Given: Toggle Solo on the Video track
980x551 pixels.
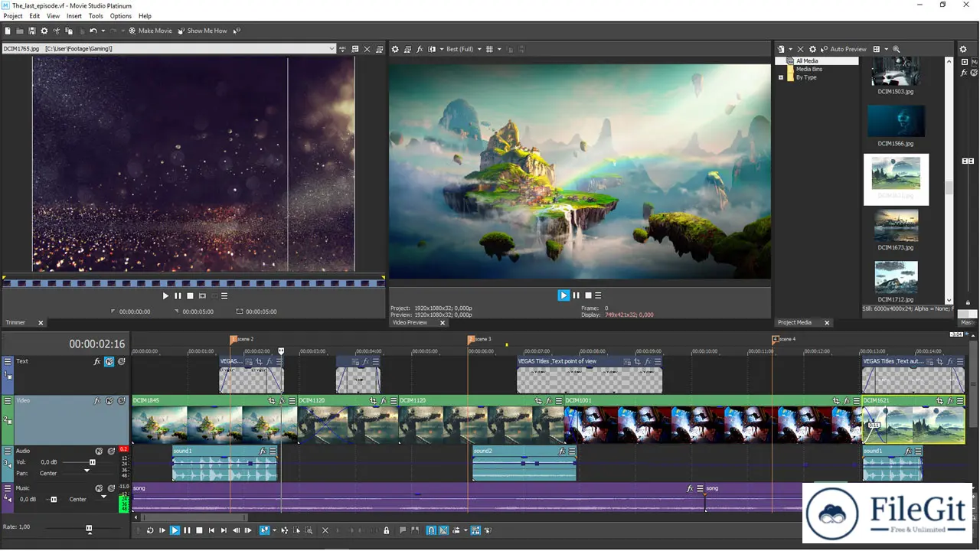Looking at the screenshot, I should click(x=122, y=400).
